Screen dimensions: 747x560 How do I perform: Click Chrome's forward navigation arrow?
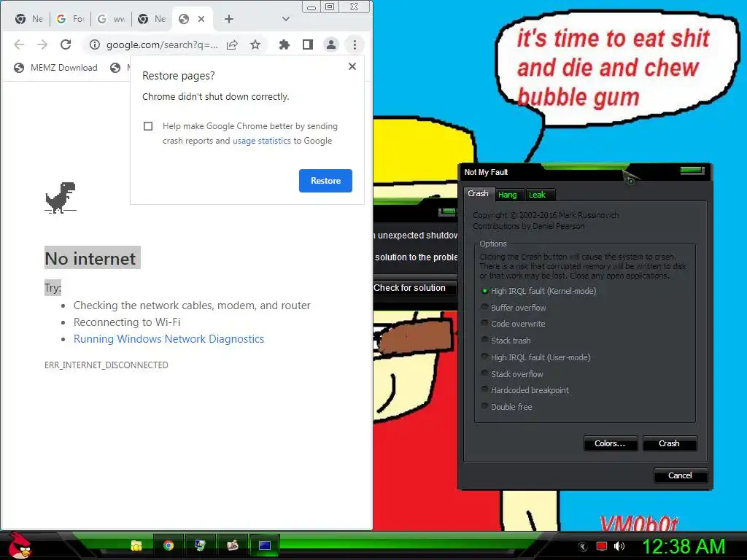coord(42,44)
